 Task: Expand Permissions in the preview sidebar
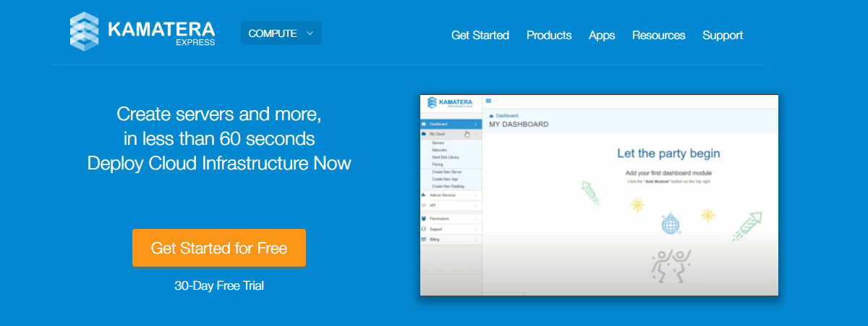click(x=451, y=218)
